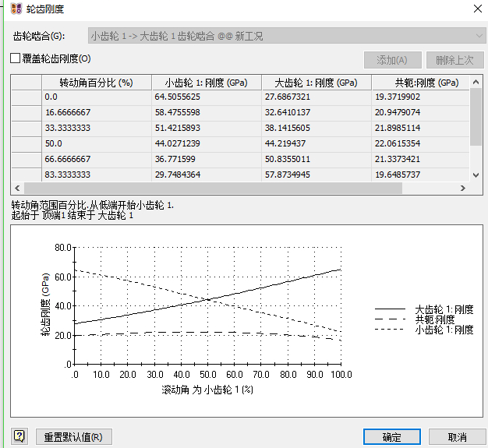Cancel the dialog with 取消

click(458, 437)
